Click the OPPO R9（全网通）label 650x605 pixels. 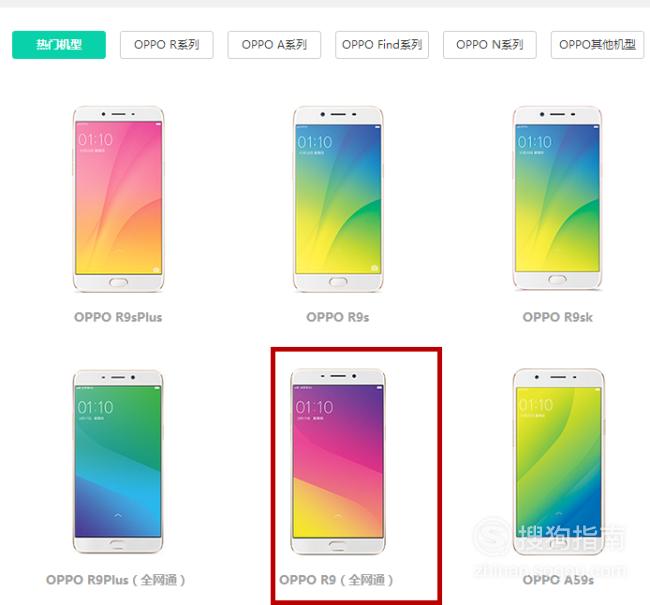pos(336,580)
